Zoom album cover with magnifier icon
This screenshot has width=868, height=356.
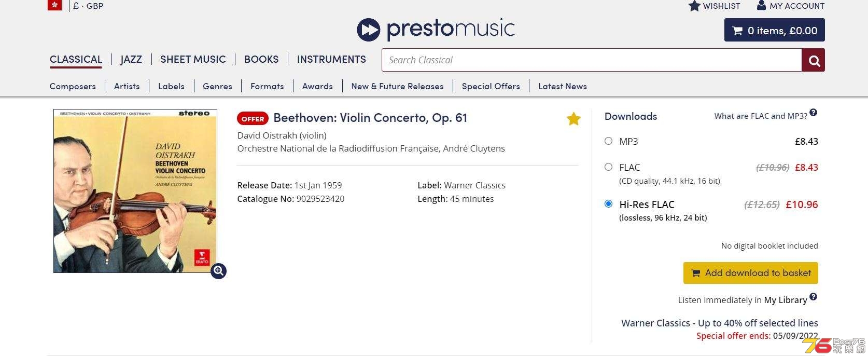tap(218, 271)
